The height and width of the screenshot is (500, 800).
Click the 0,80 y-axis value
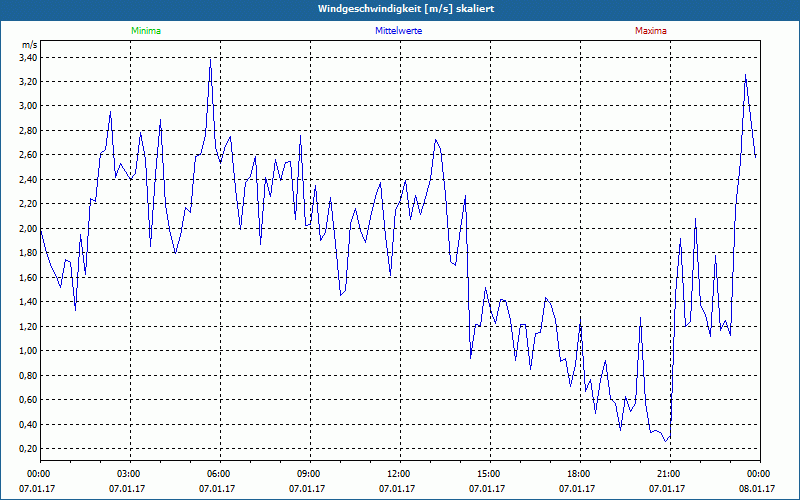pyautogui.click(x=28, y=376)
